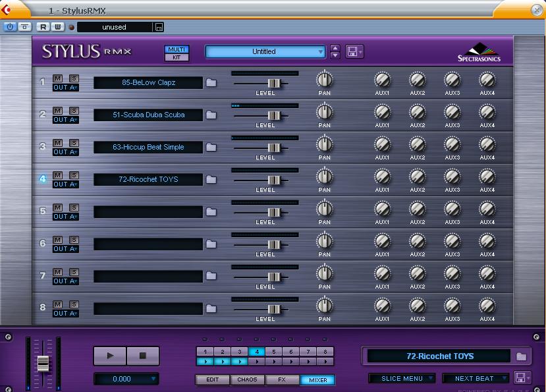This screenshot has width=546, height=392.
Task: Toggle MULTI mode button
Action: [x=177, y=49]
